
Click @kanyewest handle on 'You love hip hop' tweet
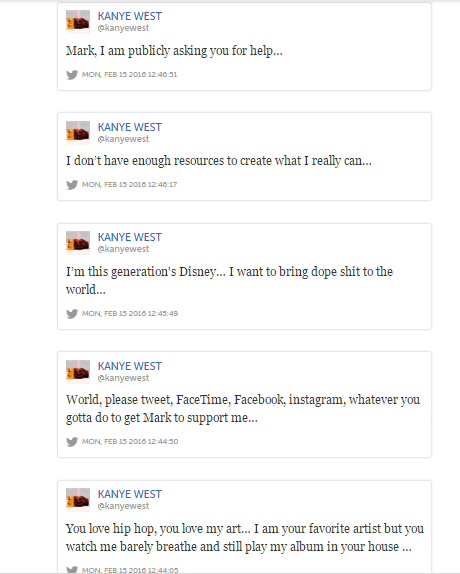tap(123, 506)
